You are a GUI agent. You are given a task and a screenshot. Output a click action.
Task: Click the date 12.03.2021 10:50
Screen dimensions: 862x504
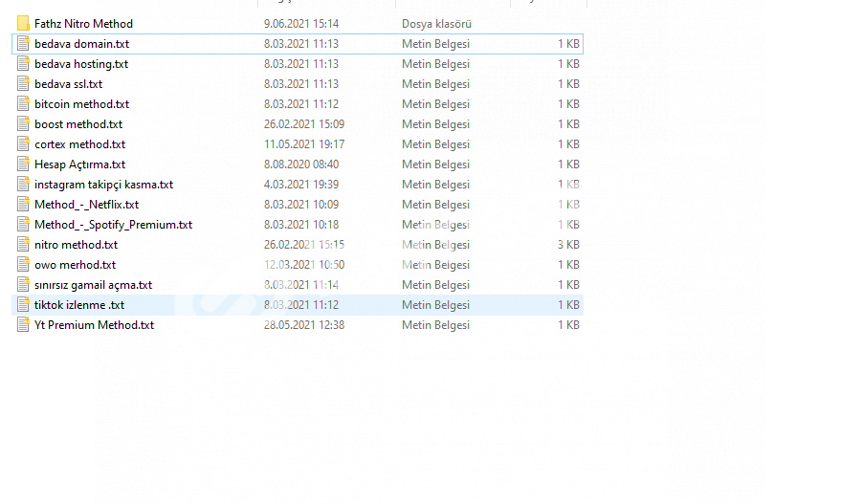pyautogui.click(x=304, y=265)
